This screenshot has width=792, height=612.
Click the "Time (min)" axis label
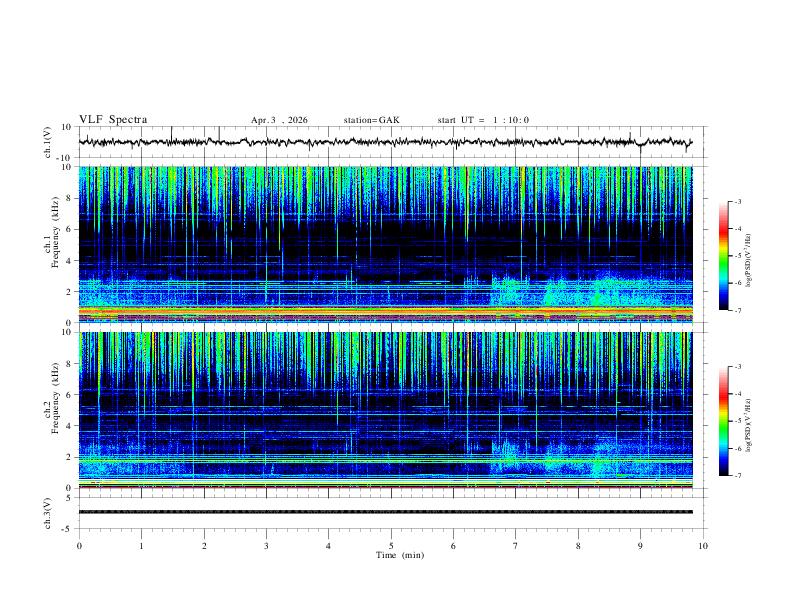coord(400,555)
